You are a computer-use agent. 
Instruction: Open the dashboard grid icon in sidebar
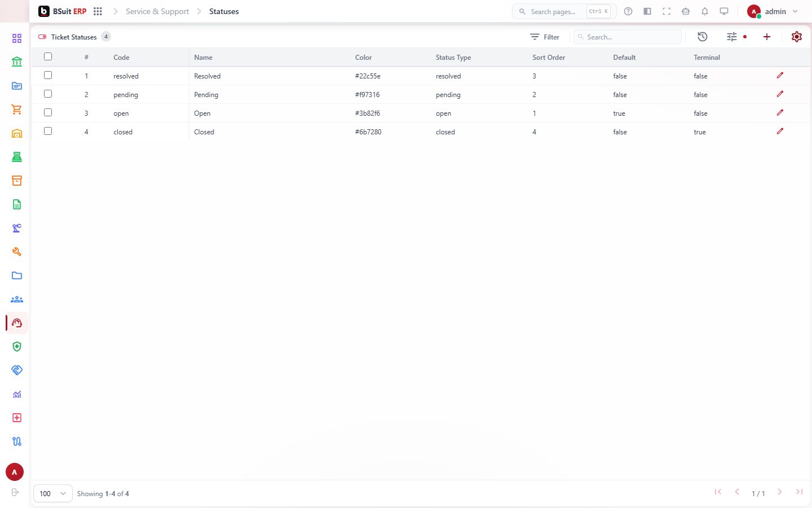(17, 38)
